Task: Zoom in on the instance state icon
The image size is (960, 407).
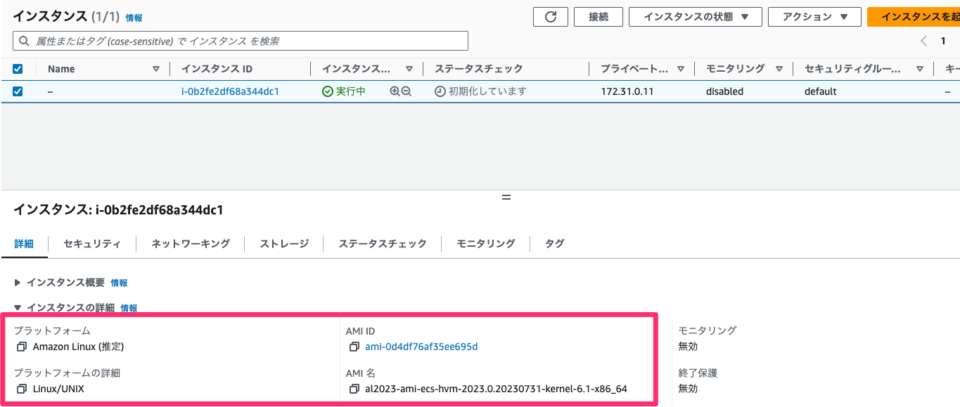Action: pyautogui.click(x=394, y=92)
